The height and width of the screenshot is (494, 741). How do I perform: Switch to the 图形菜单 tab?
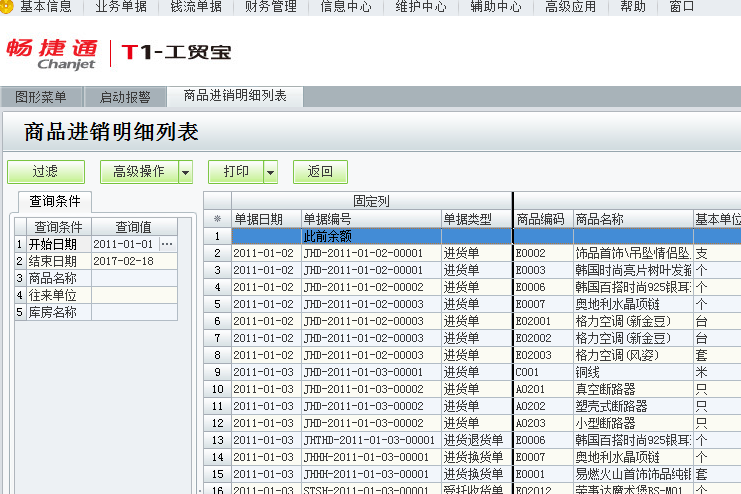41,97
